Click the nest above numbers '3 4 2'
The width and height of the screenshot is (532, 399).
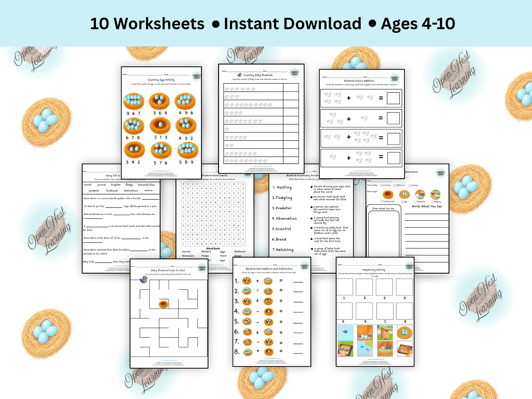[134, 150]
